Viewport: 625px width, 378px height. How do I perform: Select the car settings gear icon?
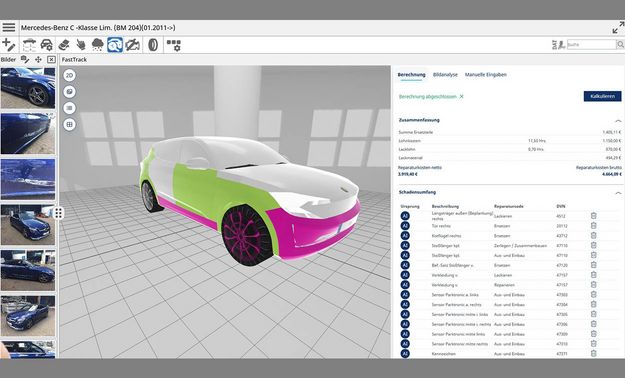pyautogui.click(x=47, y=45)
